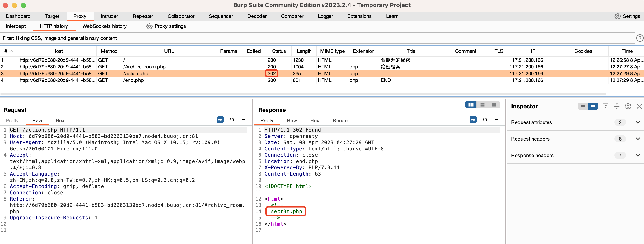Close the Inspector panel
Screen dimensions: 644x244
[639, 107]
